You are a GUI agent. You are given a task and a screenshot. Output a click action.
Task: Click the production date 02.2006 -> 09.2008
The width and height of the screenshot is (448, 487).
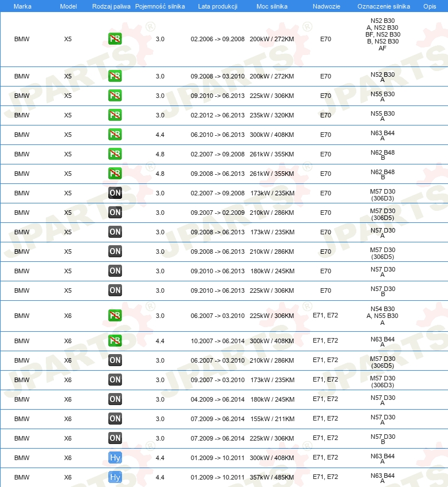[218, 39]
